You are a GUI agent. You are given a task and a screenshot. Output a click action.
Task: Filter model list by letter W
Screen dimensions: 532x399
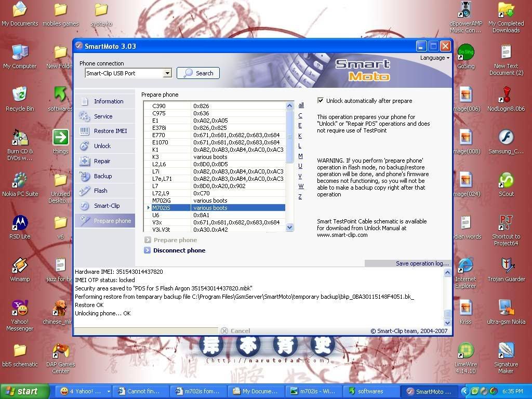tap(301, 187)
